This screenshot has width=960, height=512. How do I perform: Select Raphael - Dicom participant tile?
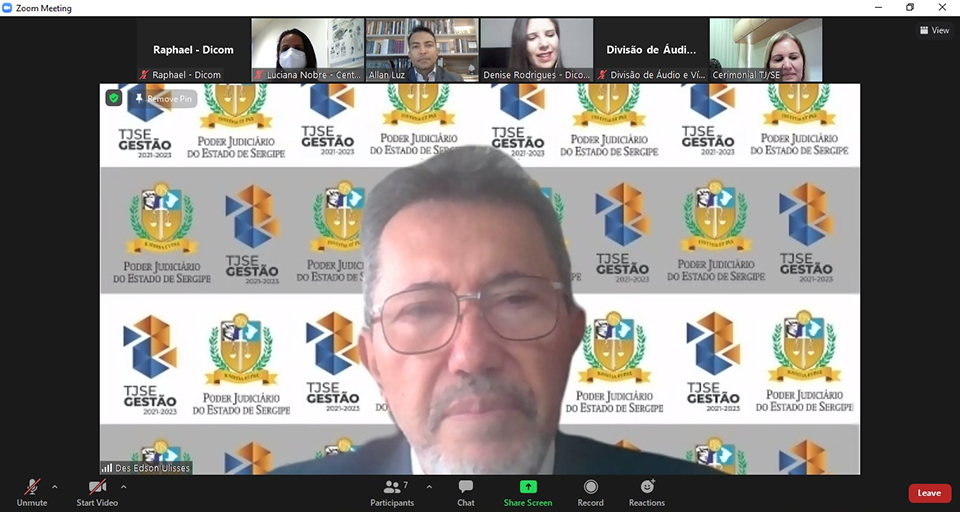(193, 50)
